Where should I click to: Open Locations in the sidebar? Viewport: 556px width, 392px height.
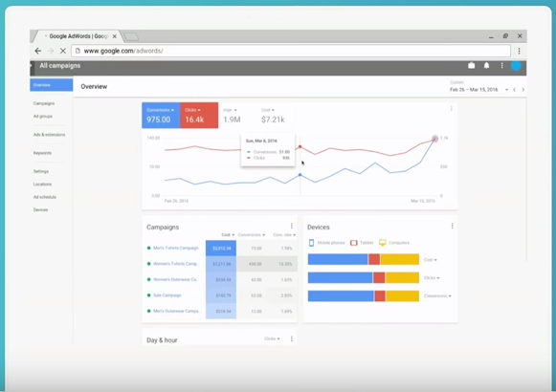pos(42,185)
